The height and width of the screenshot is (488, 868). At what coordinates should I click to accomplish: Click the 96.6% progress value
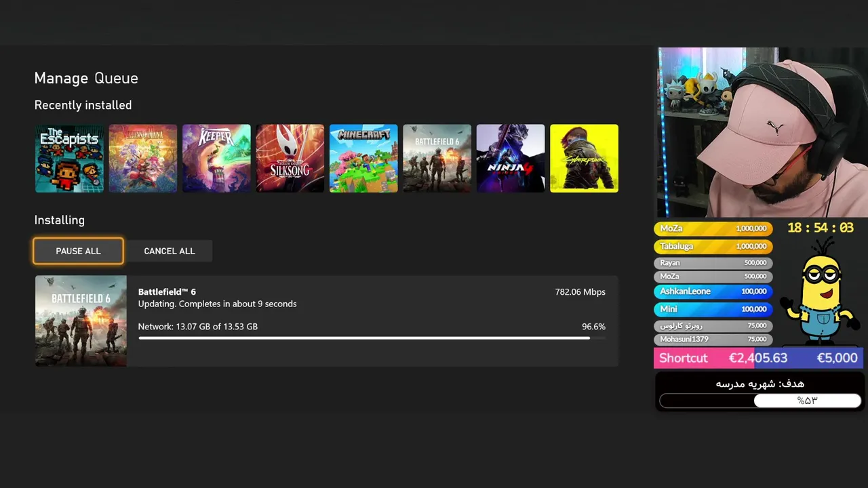593,327
